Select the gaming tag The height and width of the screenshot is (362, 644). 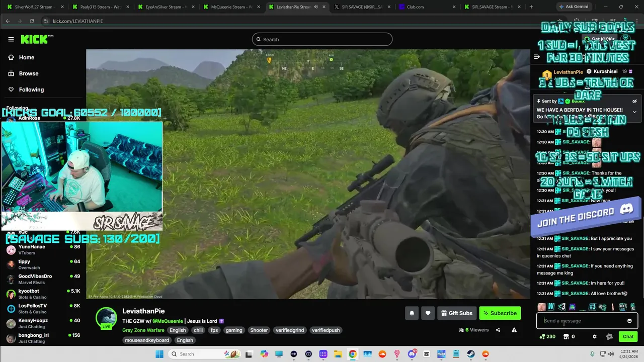pos(234,330)
